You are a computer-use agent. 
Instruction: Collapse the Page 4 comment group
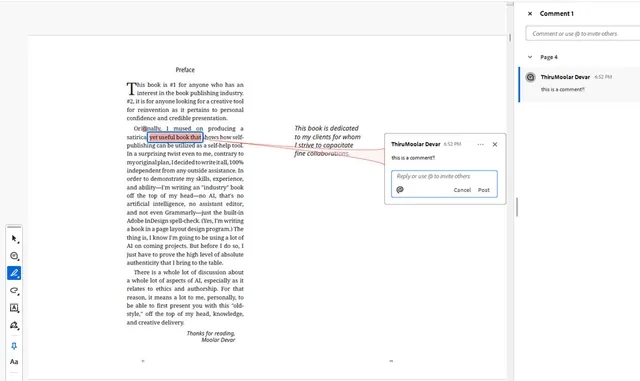click(x=530, y=57)
